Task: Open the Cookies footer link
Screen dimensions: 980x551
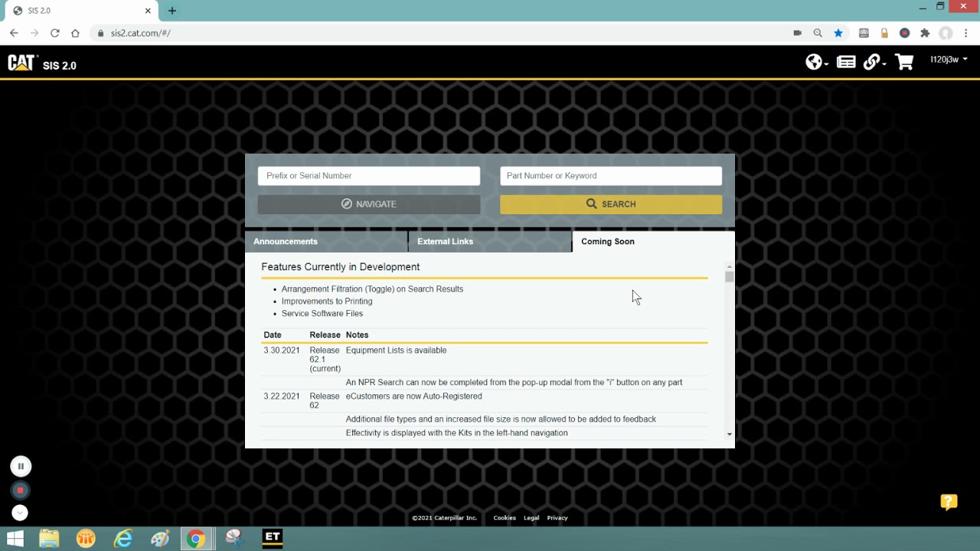Action: coord(505,518)
